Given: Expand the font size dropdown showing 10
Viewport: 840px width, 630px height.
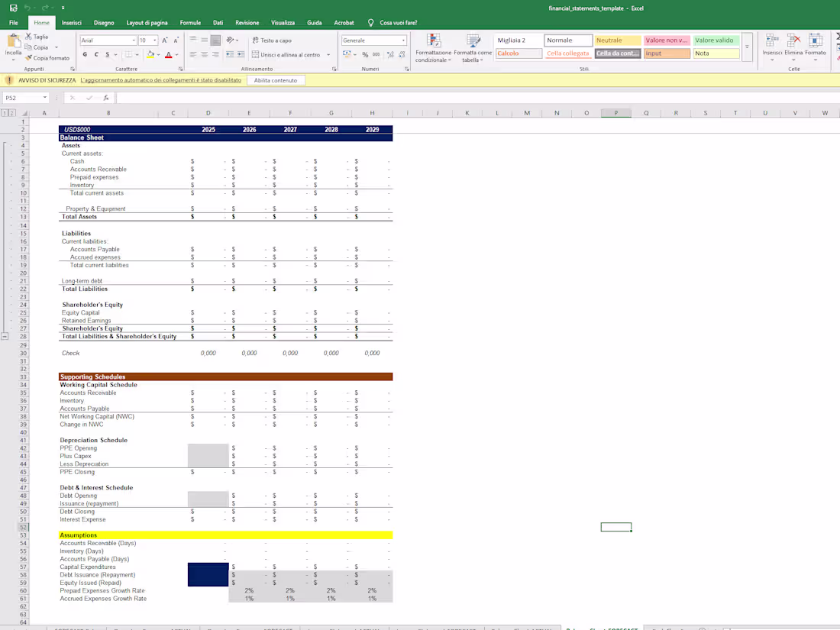Looking at the screenshot, I should pyautogui.click(x=154, y=40).
